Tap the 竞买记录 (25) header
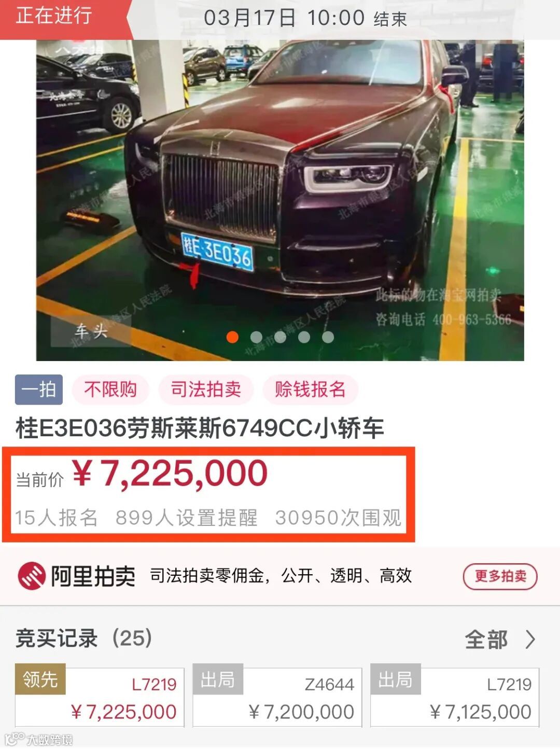Viewport: 560px width, 750px height. pos(83,638)
